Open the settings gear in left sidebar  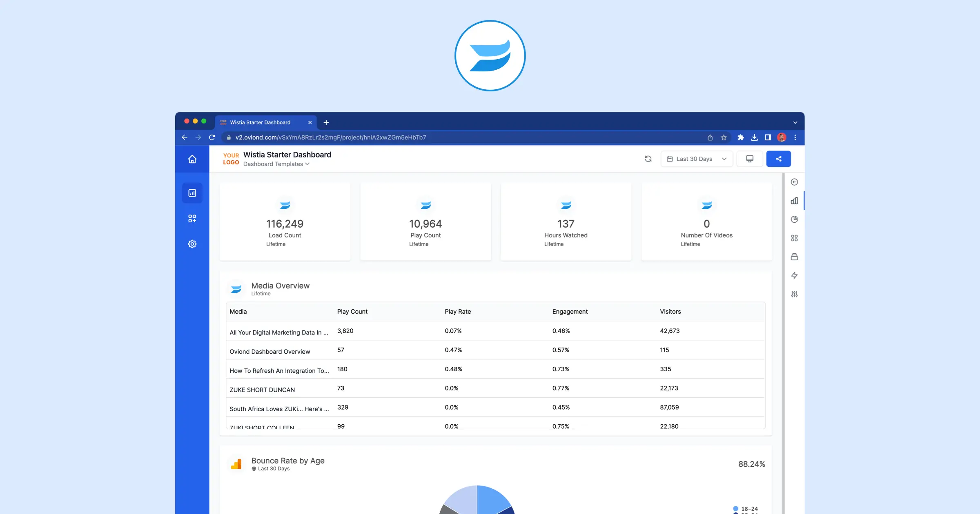pos(192,244)
